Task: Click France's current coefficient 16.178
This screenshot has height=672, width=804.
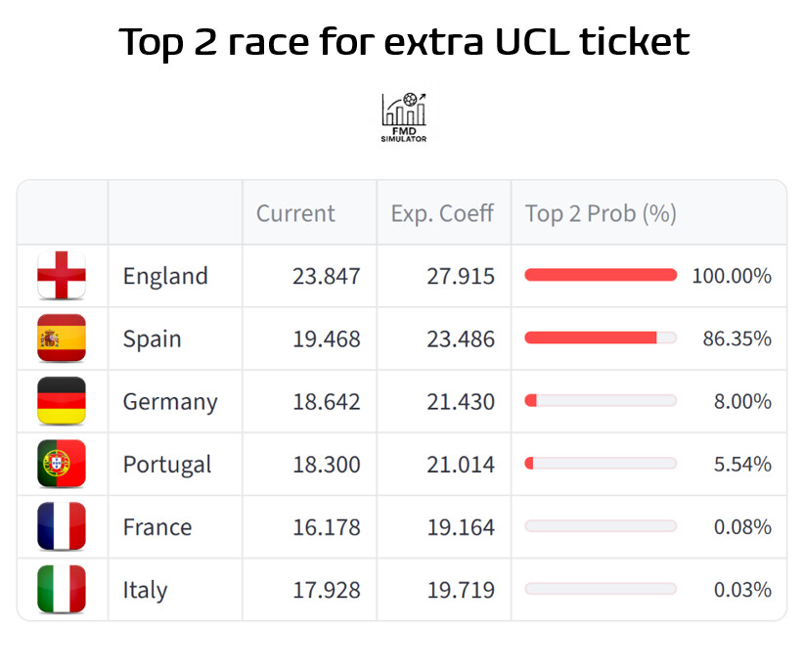Action: pos(327,527)
